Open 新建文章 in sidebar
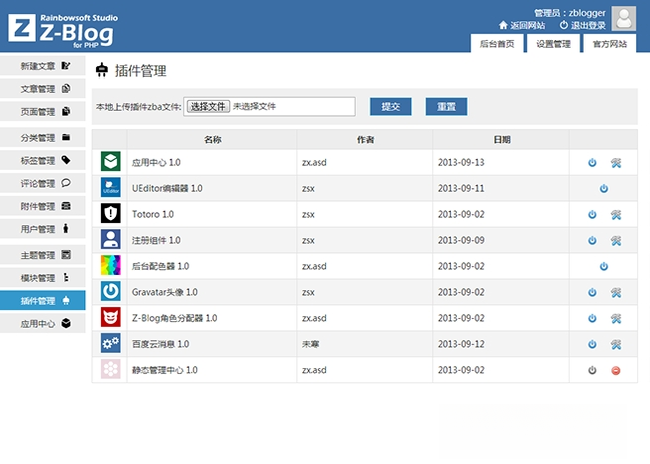 click(43, 66)
